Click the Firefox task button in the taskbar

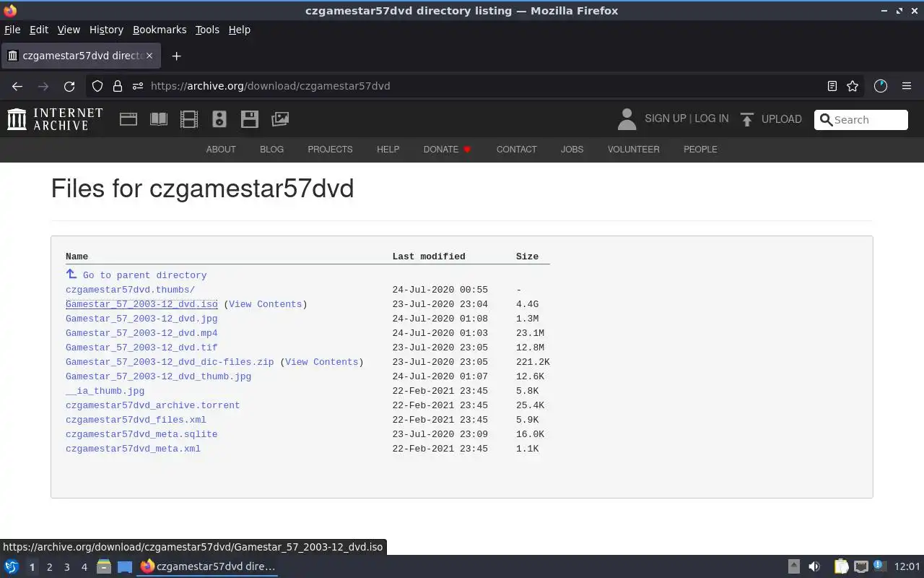[208, 567]
